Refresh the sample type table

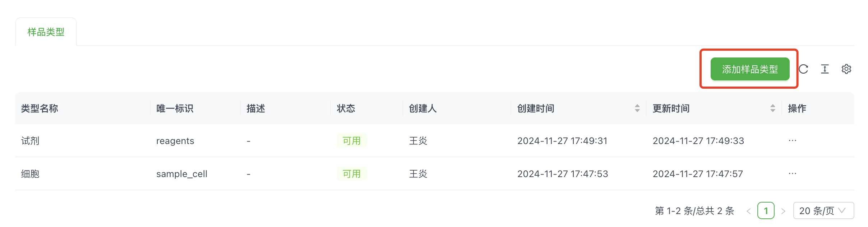(804, 69)
